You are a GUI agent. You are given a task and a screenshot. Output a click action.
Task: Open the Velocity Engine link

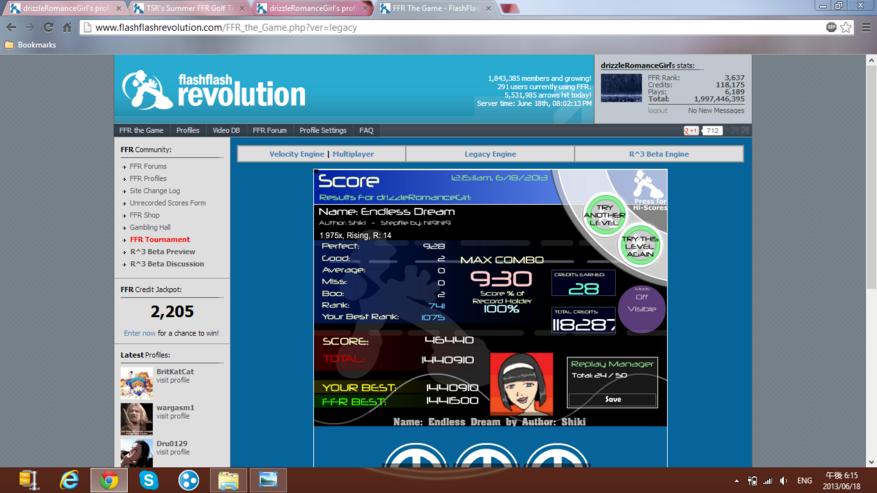pos(296,154)
